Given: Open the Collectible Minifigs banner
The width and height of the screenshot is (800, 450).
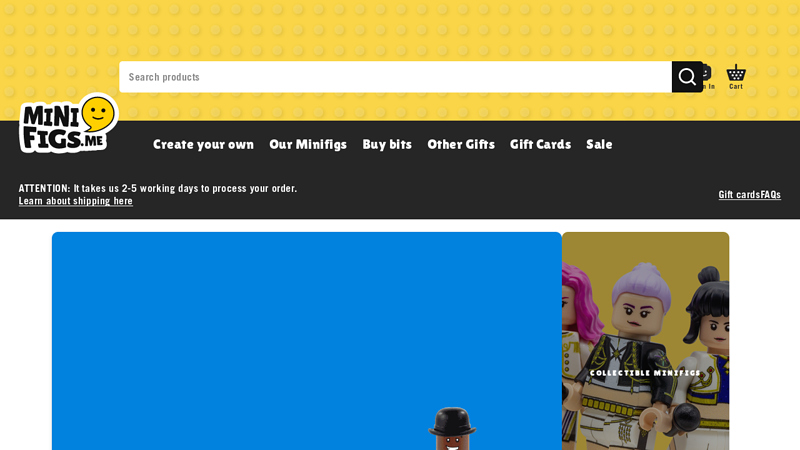Looking at the screenshot, I should 645,341.
